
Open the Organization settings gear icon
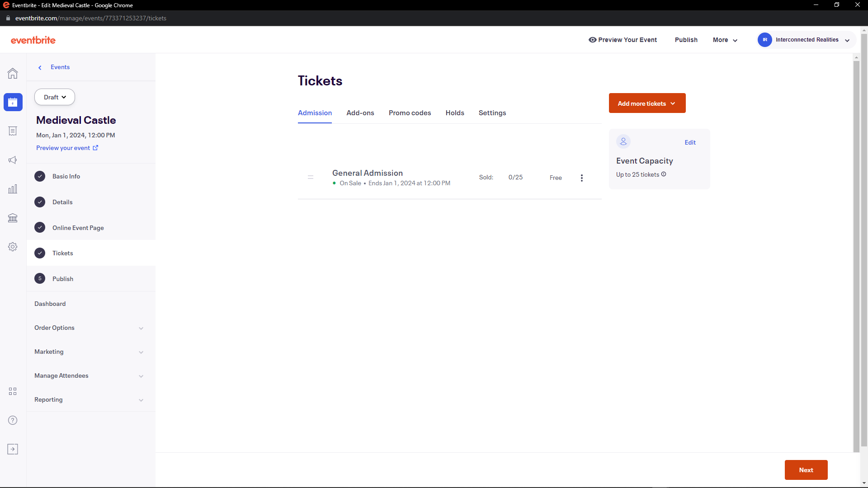tap(13, 247)
